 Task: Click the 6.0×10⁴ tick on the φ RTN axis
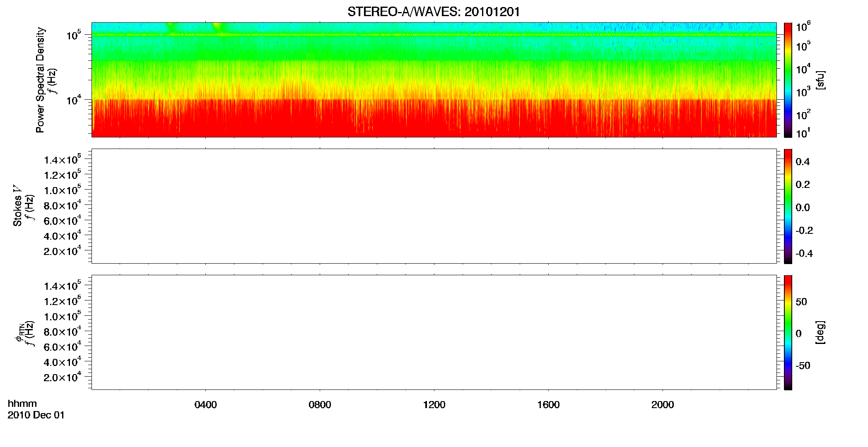click(62, 346)
